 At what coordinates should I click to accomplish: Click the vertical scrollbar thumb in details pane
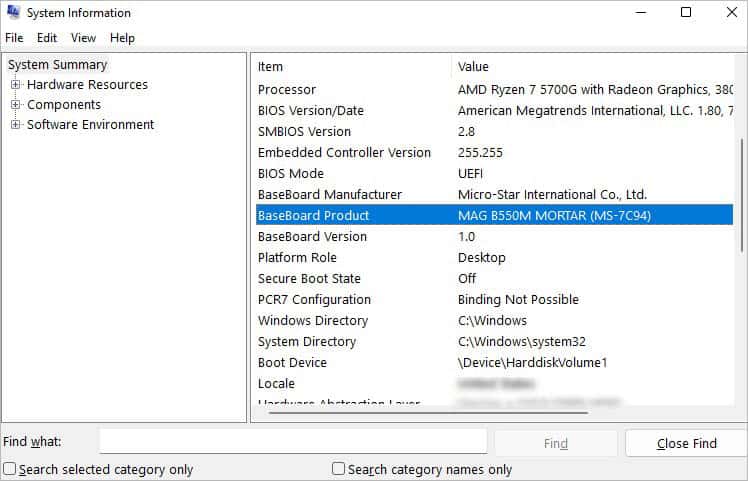coord(742,196)
